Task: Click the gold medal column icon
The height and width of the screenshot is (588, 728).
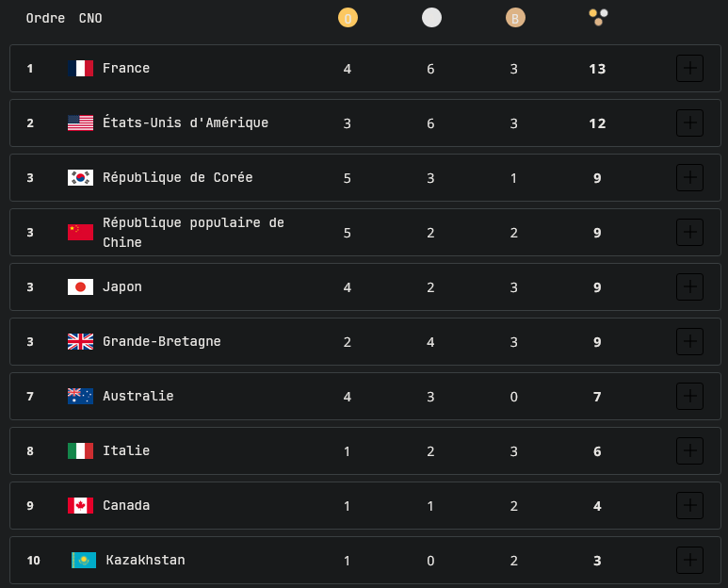Action: coord(348,17)
